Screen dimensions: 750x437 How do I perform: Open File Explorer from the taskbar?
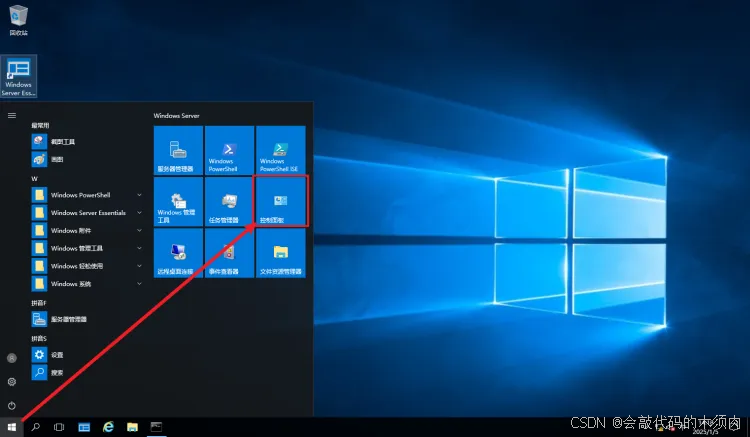(x=132, y=427)
